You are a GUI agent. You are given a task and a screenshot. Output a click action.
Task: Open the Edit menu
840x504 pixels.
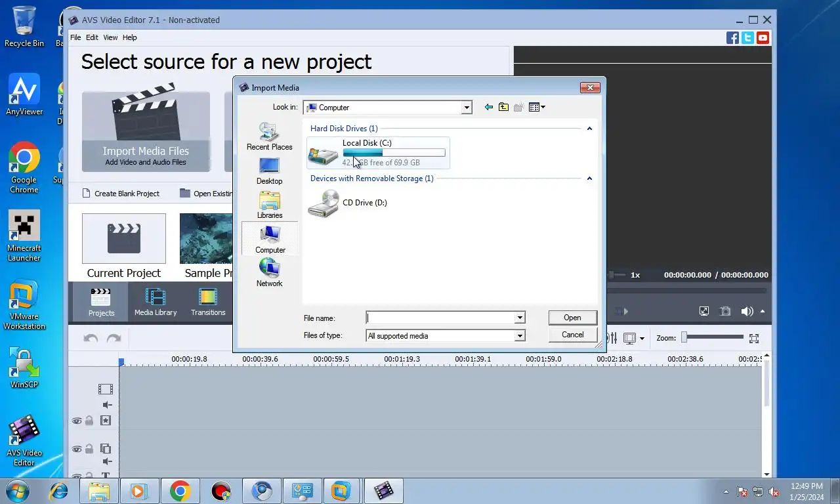tap(92, 37)
